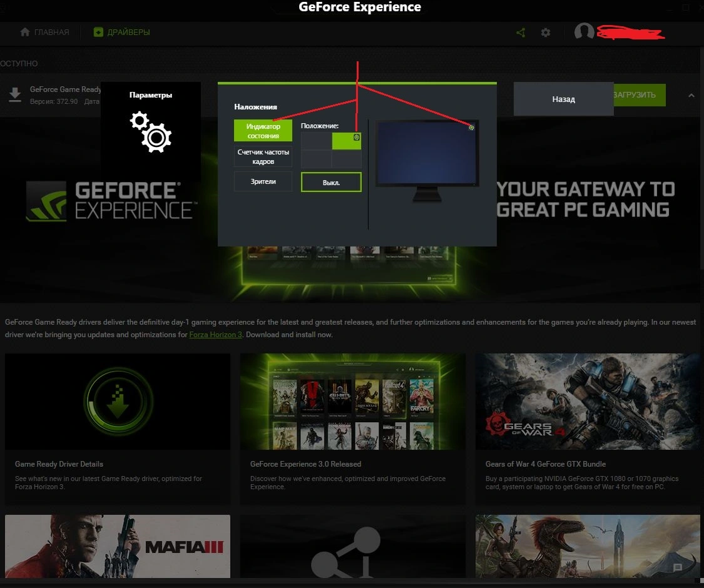Open the Параметры gears tile
This screenshot has height=588, width=704.
[151, 131]
